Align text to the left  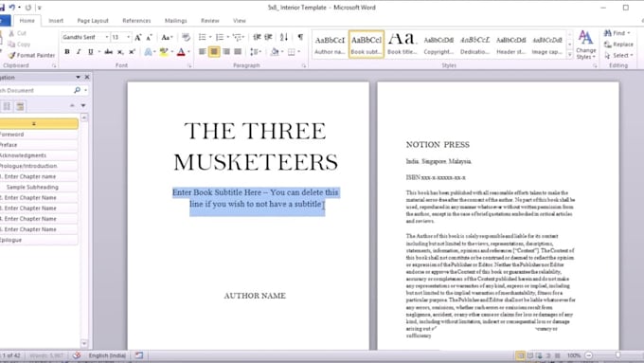202,52
